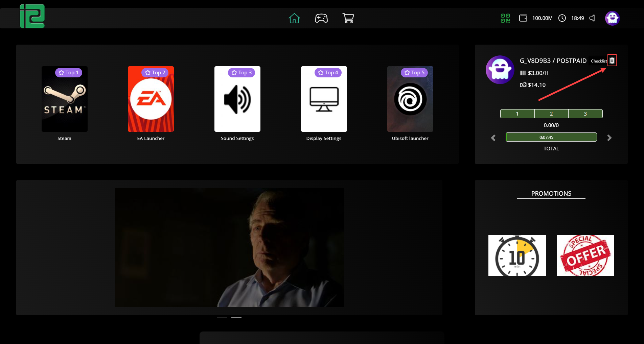The width and height of the screenshot is (644, 344).
Task: Click the green QR code icon
Action: pos(505,18)
